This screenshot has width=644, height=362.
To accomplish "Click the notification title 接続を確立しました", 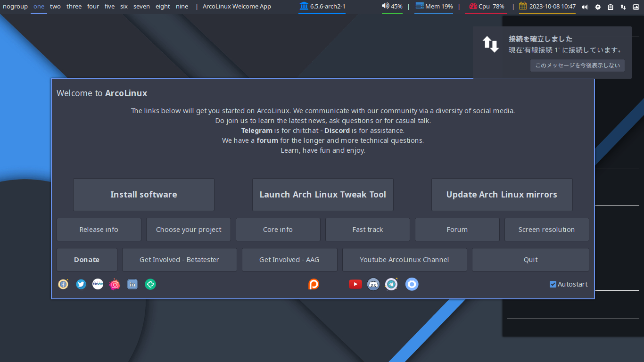I will (x=541, y=39).
